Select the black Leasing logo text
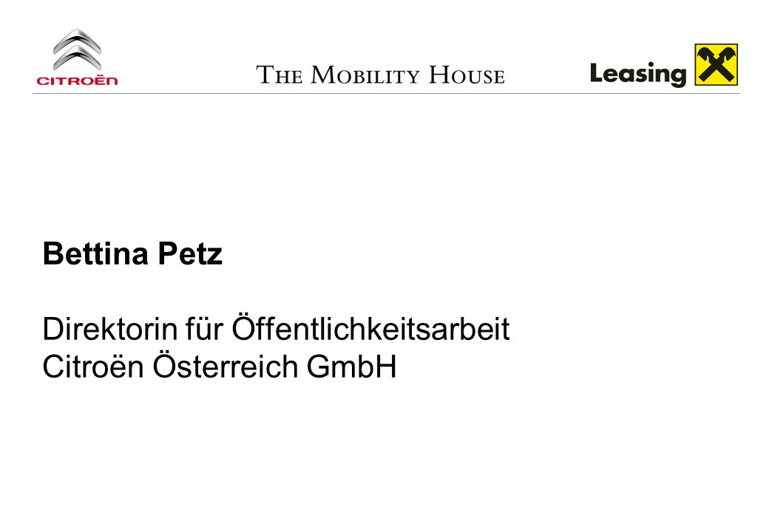 click(637, 74)
